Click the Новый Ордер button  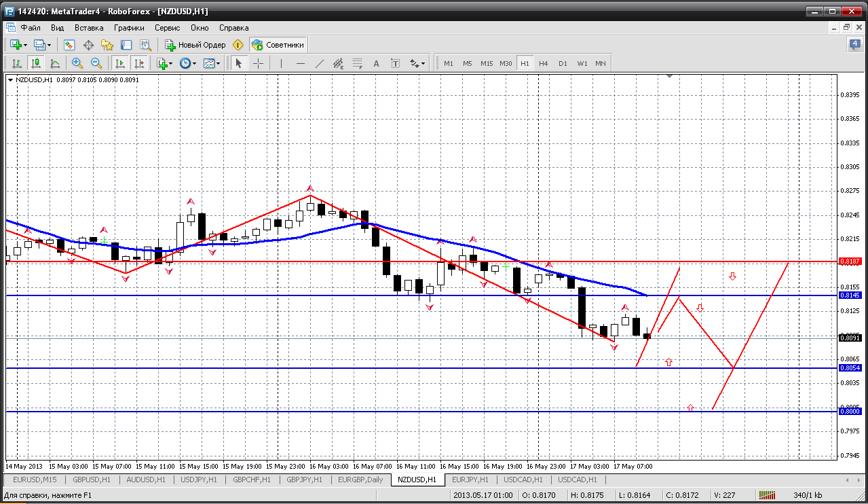click(195, 45)
